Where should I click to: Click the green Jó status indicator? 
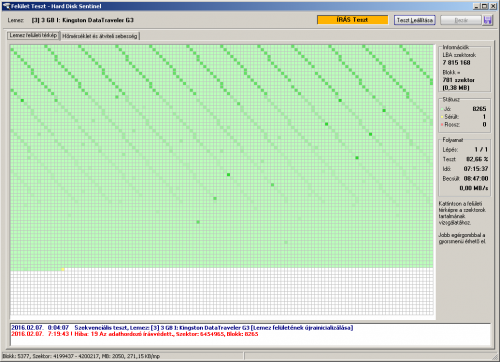[x=442, y=109]
